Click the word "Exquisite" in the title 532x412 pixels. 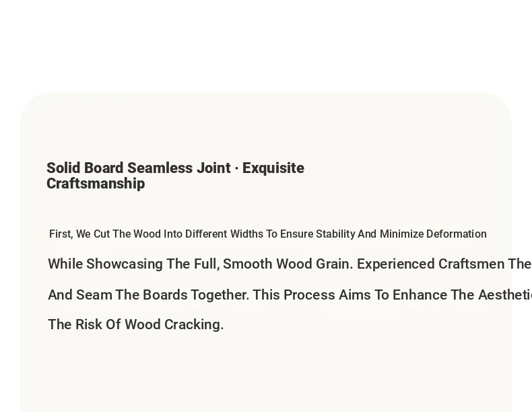(273, 168)
